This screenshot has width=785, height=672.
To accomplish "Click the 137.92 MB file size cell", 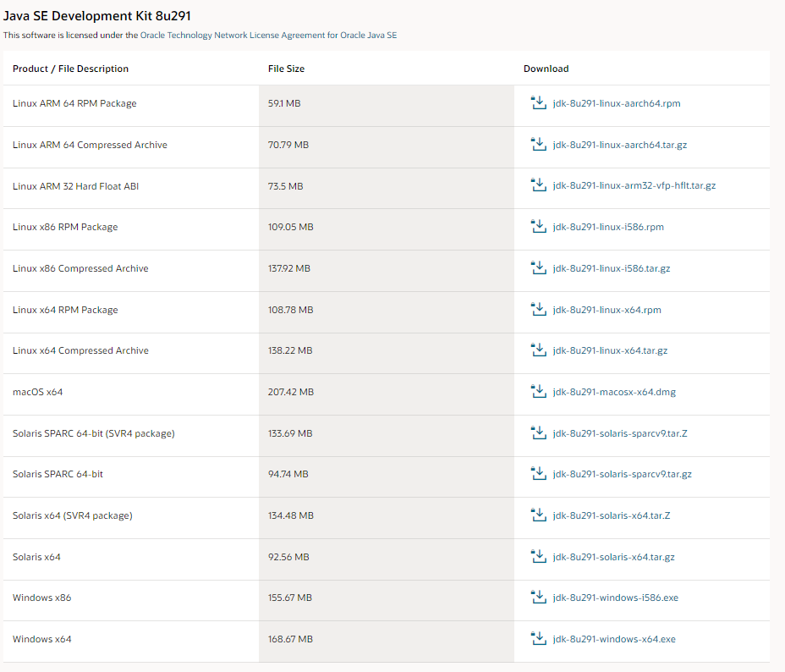I will (x=387, y=271).
